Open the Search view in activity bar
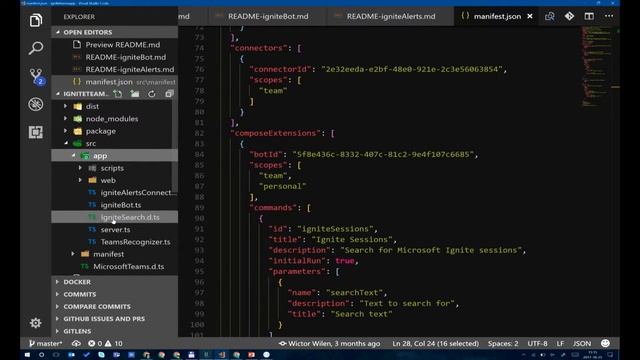This screenshot has width=640, height=360. pos(36,48)
